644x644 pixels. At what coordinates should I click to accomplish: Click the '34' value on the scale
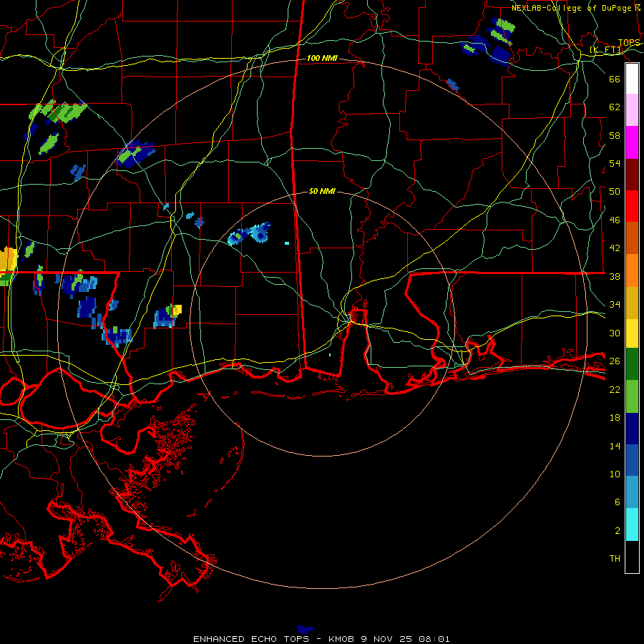pos(615,305)
